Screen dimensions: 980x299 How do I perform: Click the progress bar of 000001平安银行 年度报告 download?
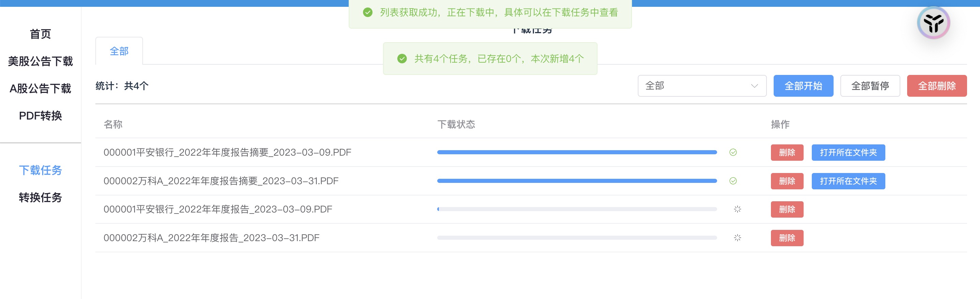[x=577, y=209]
